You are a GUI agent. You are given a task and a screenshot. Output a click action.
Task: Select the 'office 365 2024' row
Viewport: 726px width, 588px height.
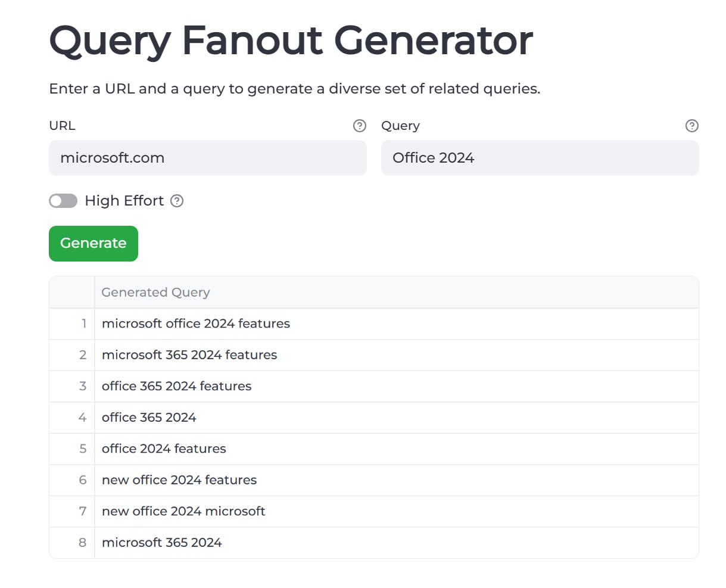click(x=374, y=418)
